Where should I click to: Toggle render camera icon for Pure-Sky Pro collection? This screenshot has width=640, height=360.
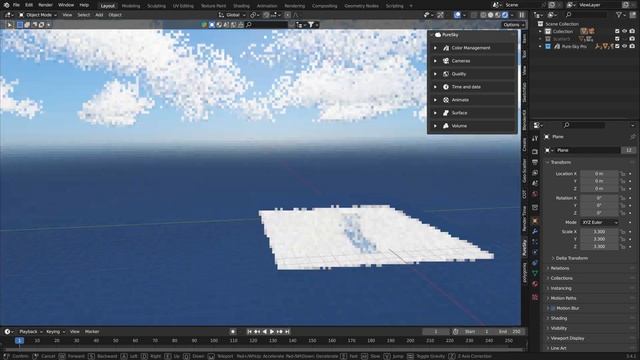coord(632,47)
